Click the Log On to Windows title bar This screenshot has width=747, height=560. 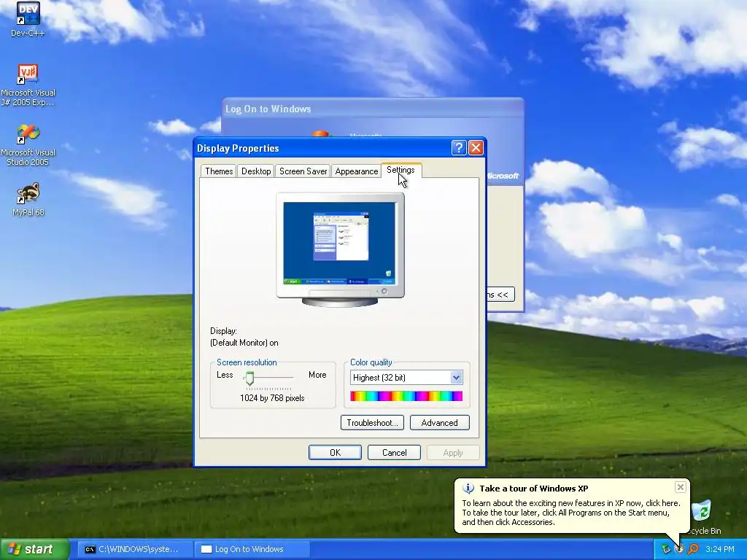373,109
